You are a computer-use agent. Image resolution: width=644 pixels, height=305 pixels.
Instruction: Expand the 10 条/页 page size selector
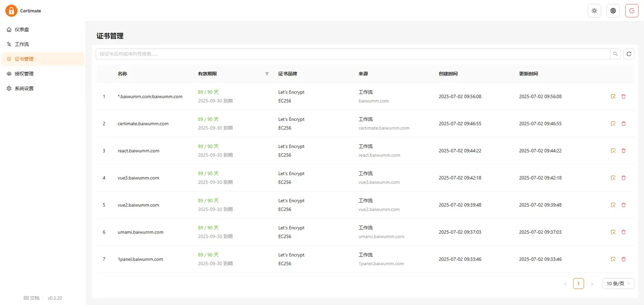[x=618, y=284]
